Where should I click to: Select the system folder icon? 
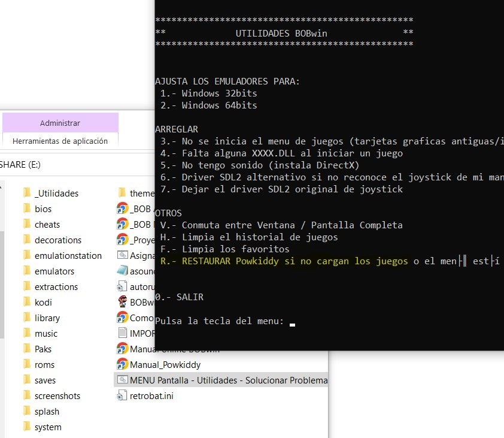click(27, 427)
